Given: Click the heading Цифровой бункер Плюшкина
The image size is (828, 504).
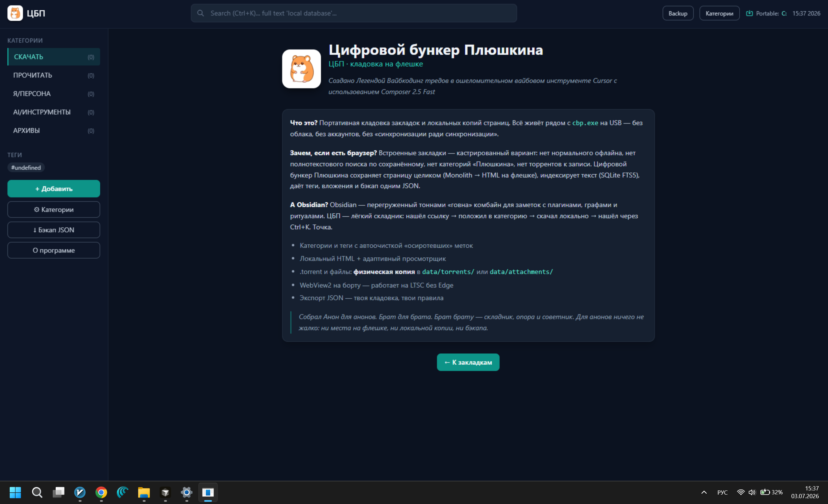Looking at the screenshot, I should coord(436,50).
